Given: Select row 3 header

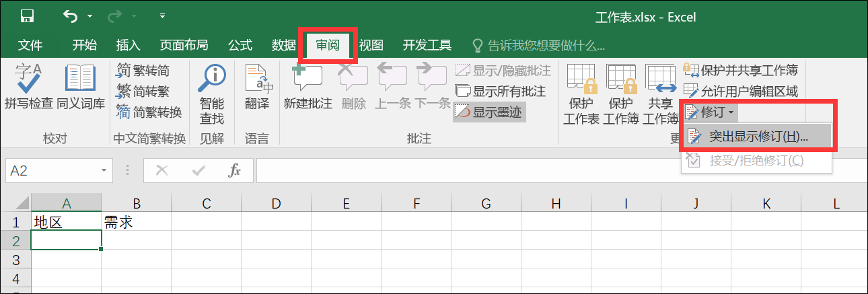Looking at the screenshot, I should [15, 259].
